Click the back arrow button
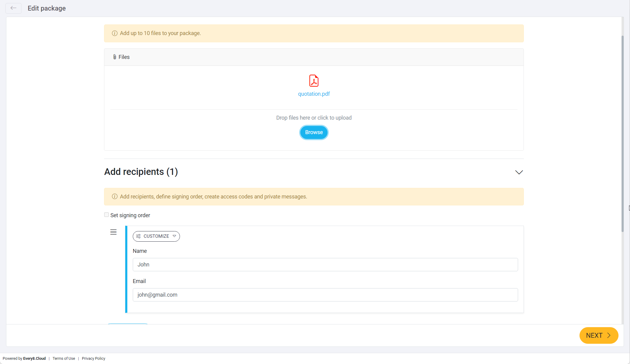The width and height of the screenshot is (630, 364). pos(13,8)
